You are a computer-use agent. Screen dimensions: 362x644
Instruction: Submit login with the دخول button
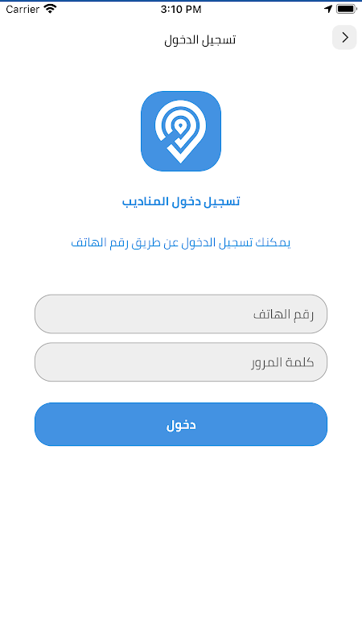tap(181, 424)
